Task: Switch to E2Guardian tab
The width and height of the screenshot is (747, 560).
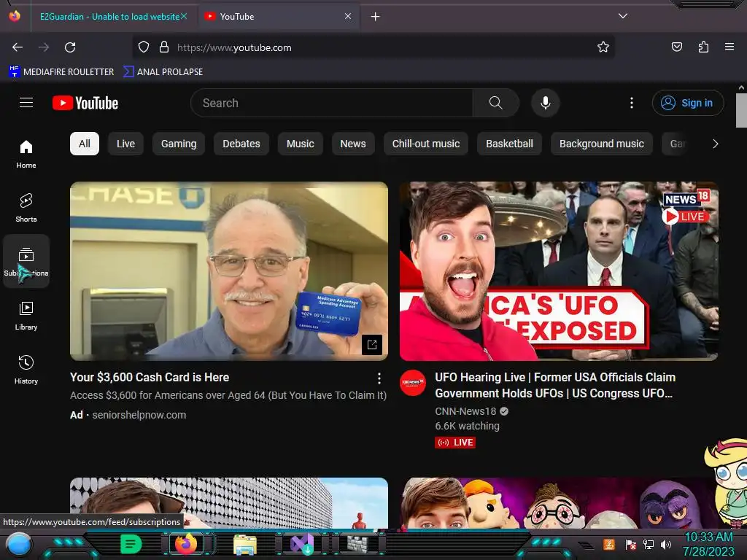Action: pyautogui.click(x=109, y=17)
